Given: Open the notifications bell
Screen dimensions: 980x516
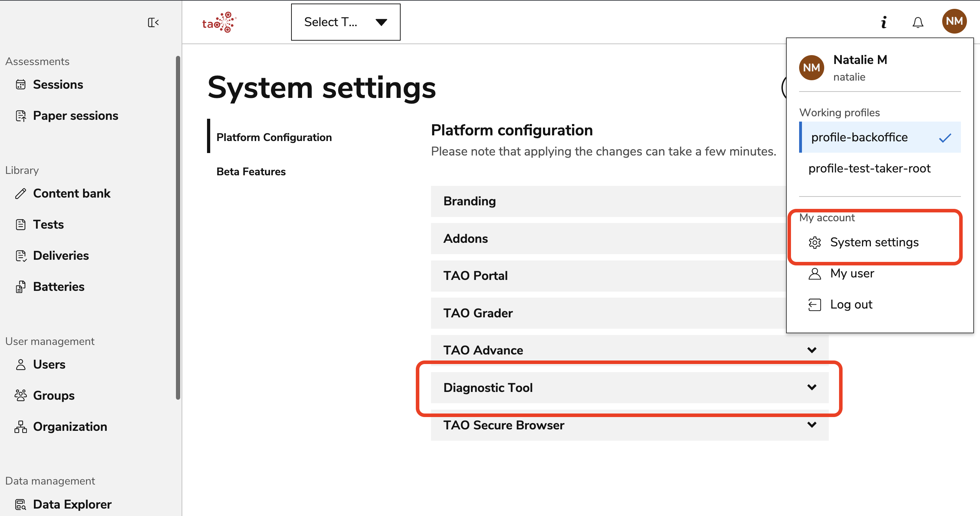Looking at the screenshot, I should click(917, 23).
